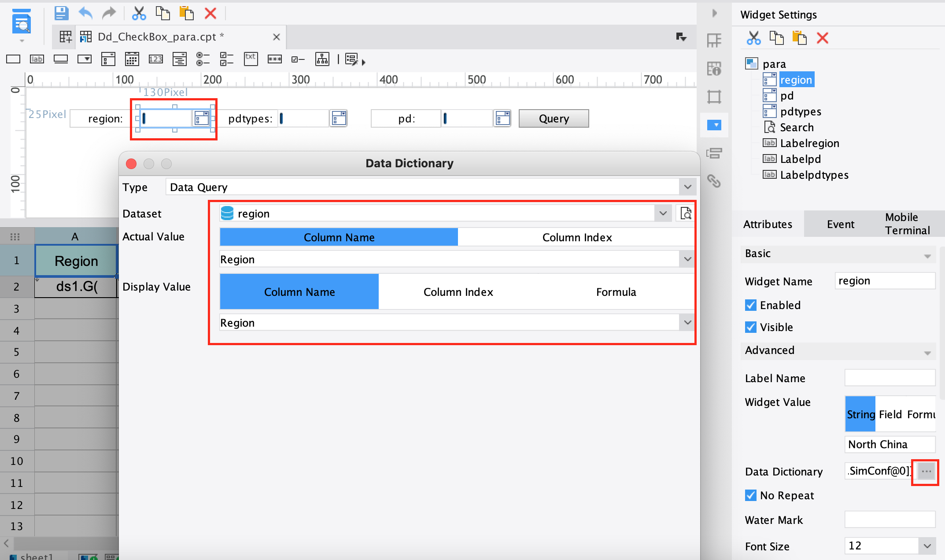Click the Query button on the report

(554, 118)
